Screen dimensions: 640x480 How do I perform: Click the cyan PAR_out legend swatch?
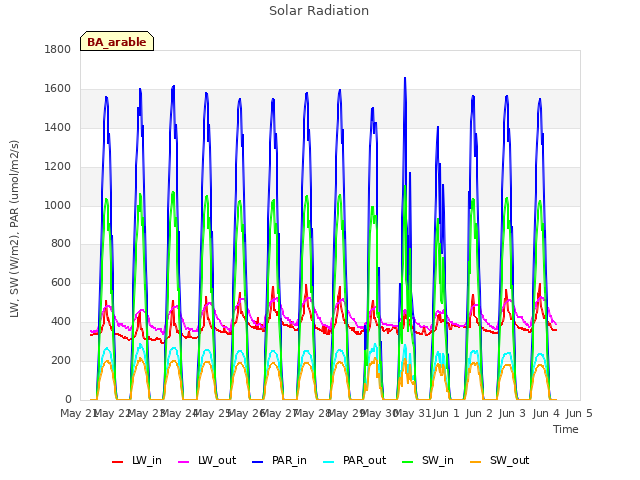click(x=329, y=462)
